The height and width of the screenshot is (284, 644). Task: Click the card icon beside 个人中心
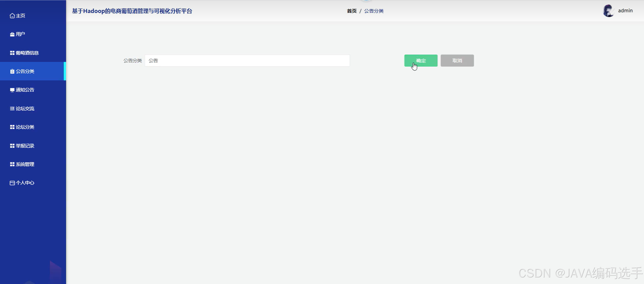coord(12,183)
